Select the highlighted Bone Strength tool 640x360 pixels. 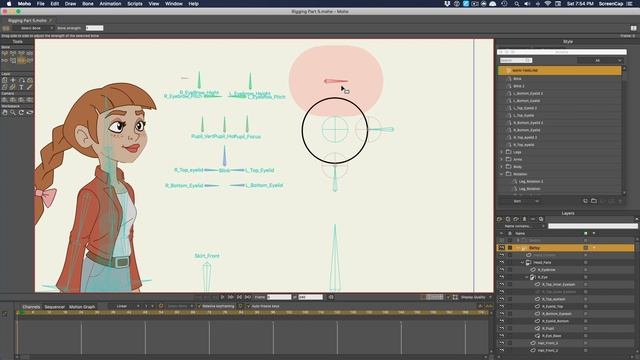pos(21,60)
